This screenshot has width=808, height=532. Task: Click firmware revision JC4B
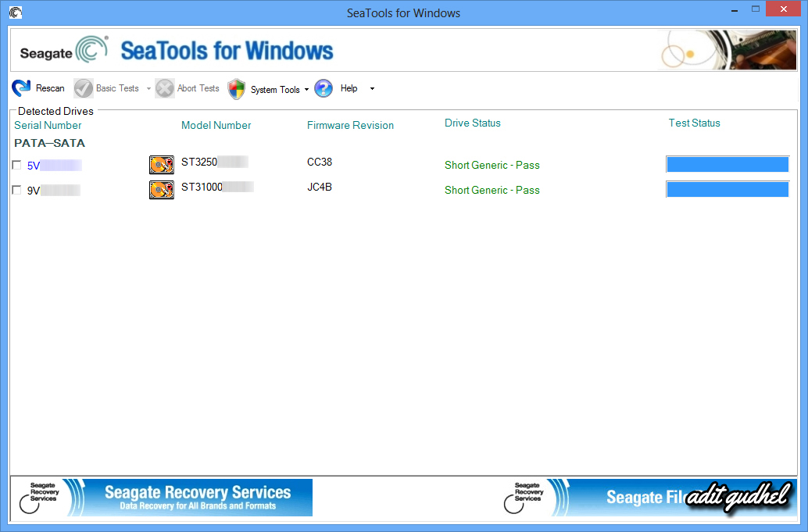(320, 187)
